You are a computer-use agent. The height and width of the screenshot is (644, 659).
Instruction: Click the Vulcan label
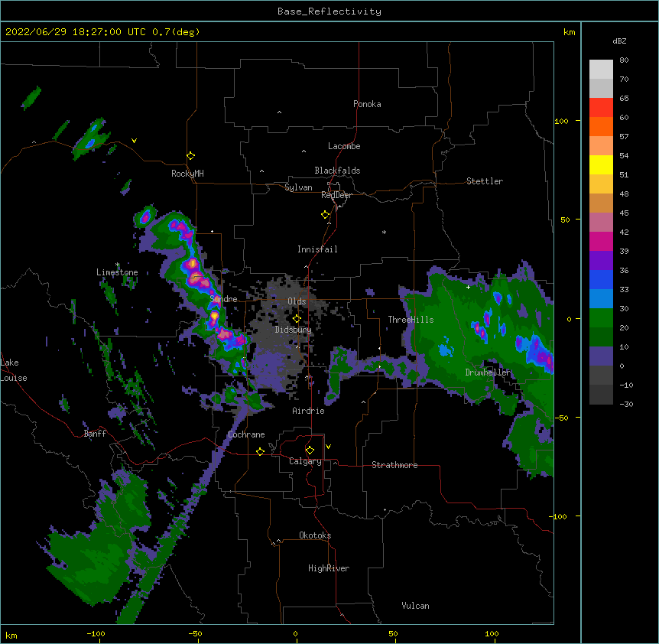point(415,606)
